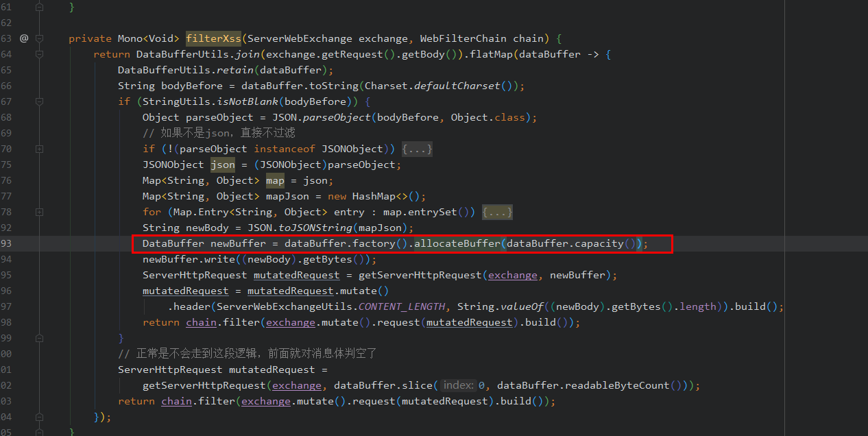
Task: Click the 'slice' method on line 102
Action: [418, 385]
